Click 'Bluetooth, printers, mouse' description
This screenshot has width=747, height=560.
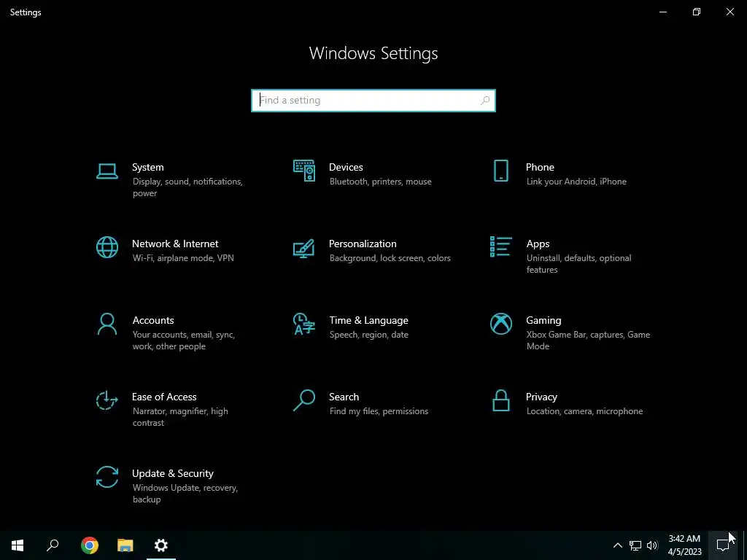click(x=381, y=182)
